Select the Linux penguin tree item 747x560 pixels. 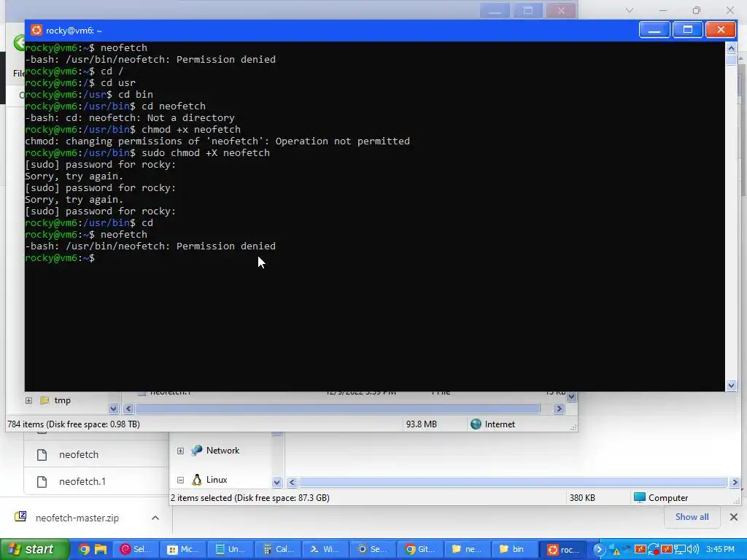(216, 480)
